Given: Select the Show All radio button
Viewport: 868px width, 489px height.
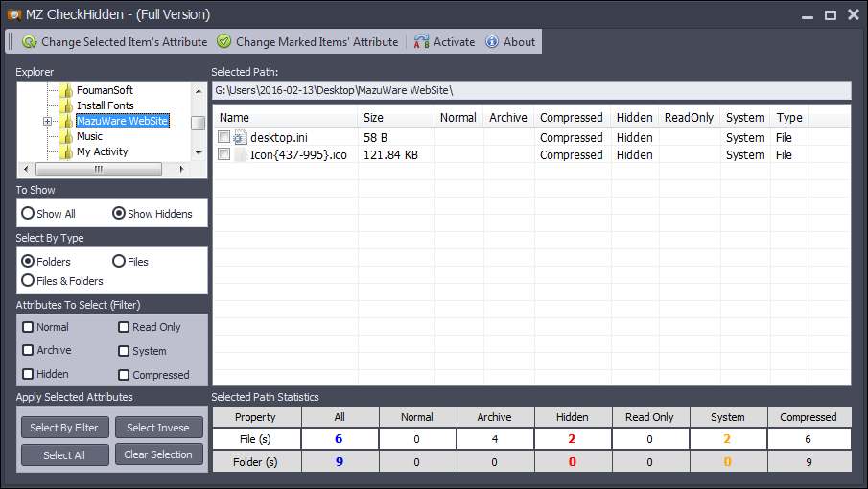Looking at the screenshot, I should [28, 214].
